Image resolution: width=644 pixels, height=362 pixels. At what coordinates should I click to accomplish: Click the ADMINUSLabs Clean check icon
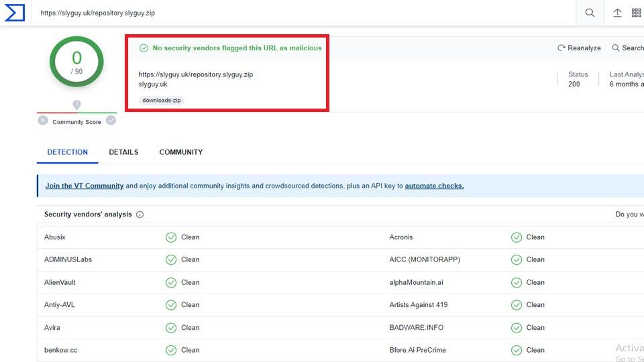coord(171,260)
